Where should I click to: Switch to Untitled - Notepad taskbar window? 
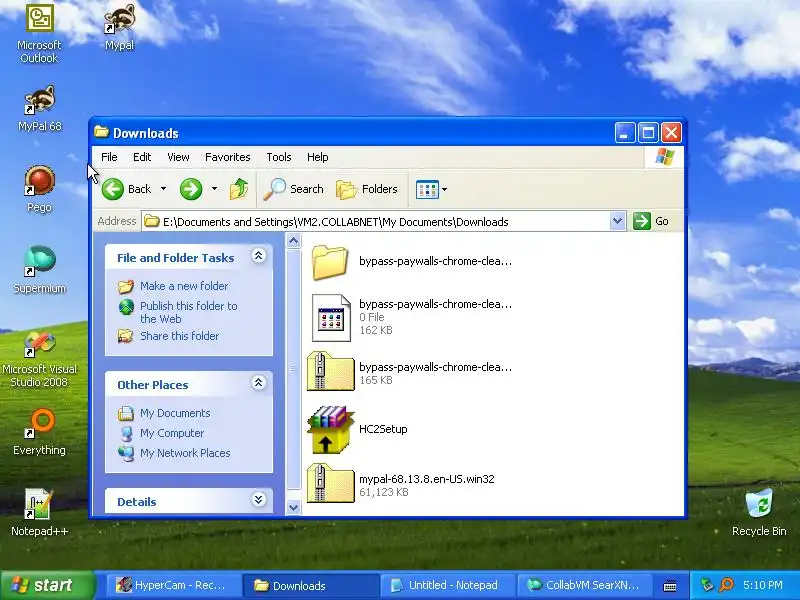click(x=447, y=585)
